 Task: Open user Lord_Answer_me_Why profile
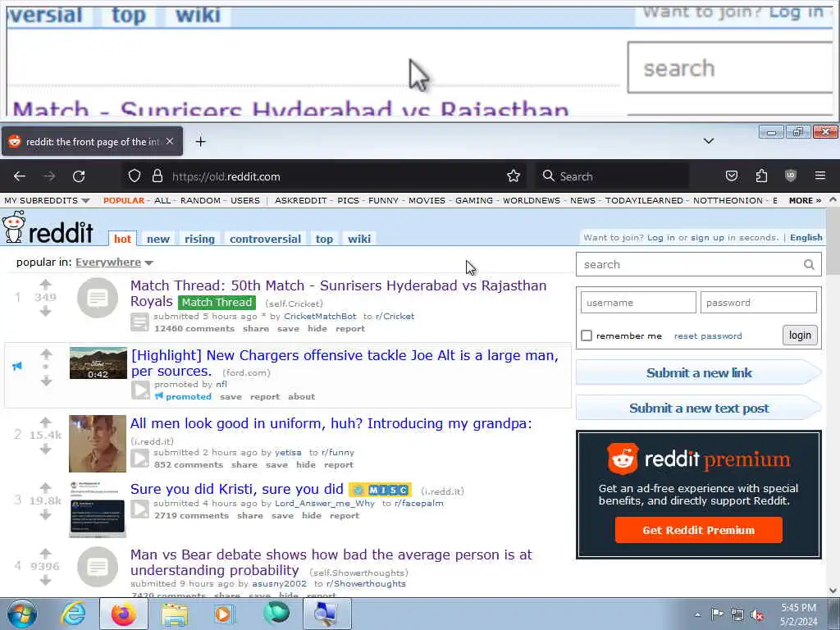click(x=325, y=503)
